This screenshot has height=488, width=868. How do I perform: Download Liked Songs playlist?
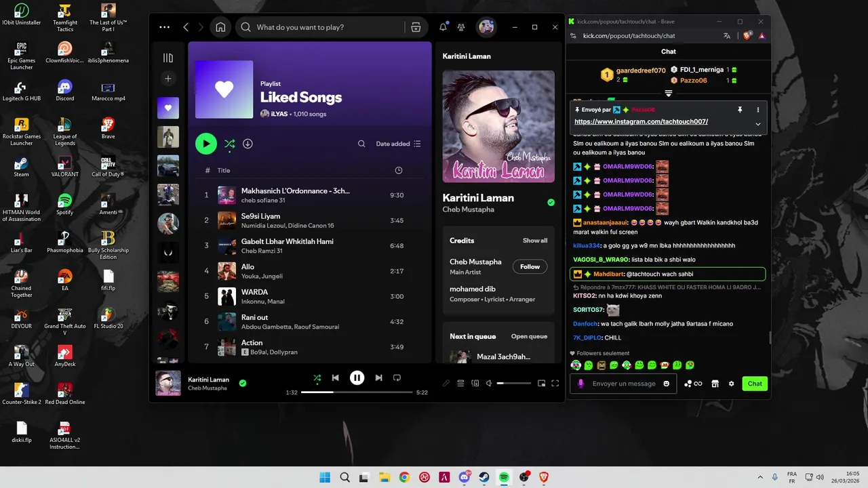(248, 144)
